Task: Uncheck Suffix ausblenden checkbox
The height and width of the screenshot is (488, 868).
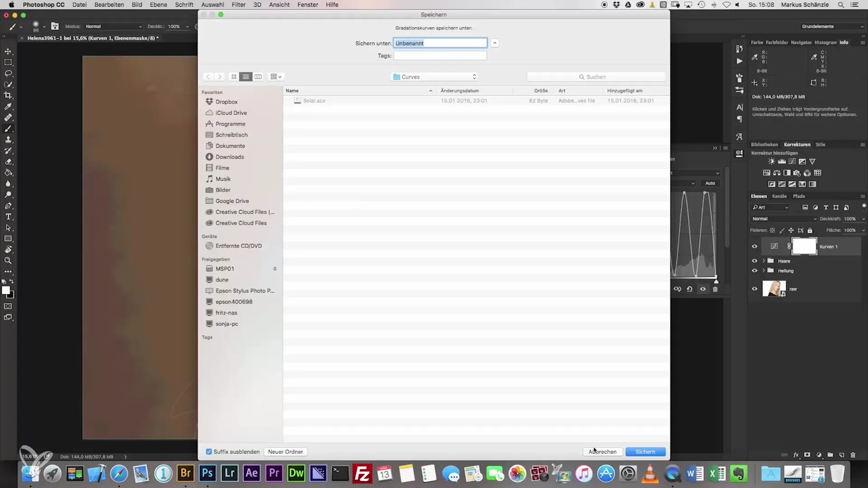Action: click(x=209, y=452)
